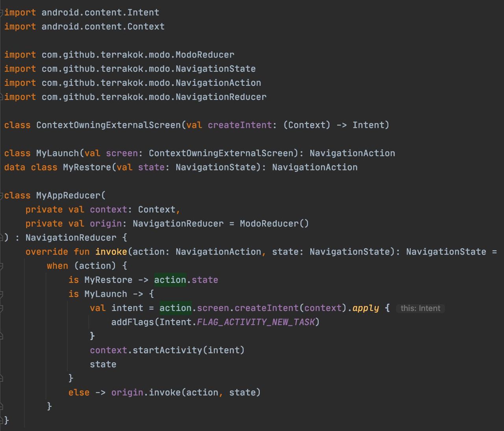Click 'screen' property in MyLaunch constructor
Viewport: 504px width, 431px height.
pyautogui.click(x=122, y=153)
